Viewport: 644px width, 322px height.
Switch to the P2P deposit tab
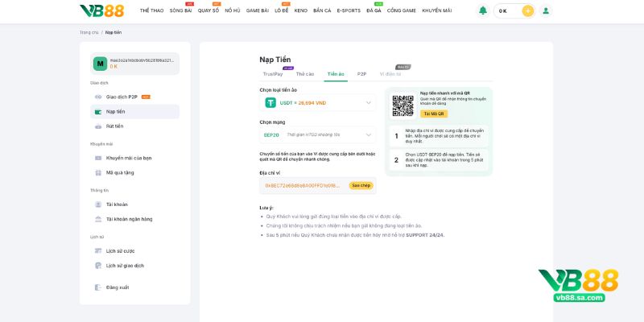pos(361,74)
